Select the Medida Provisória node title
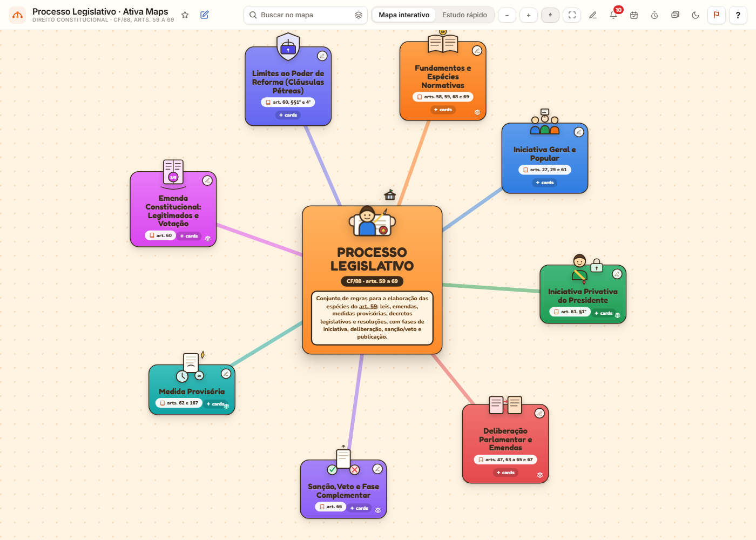This screenshot has height=540, width=756. 192,391
